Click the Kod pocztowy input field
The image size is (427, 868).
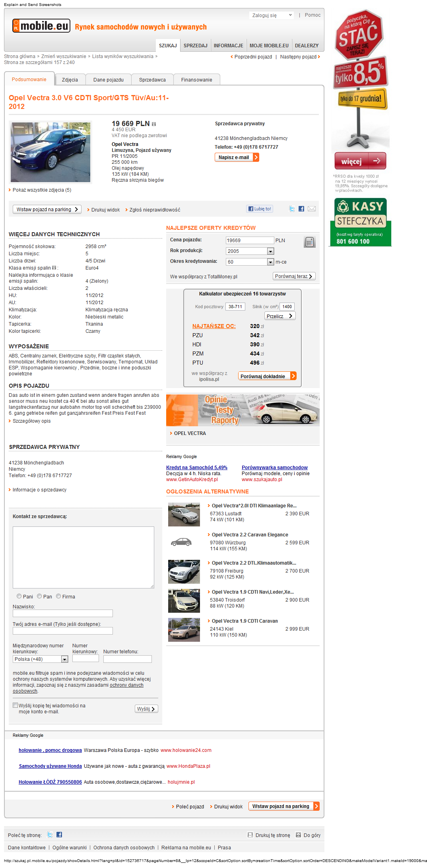(235, 307)
